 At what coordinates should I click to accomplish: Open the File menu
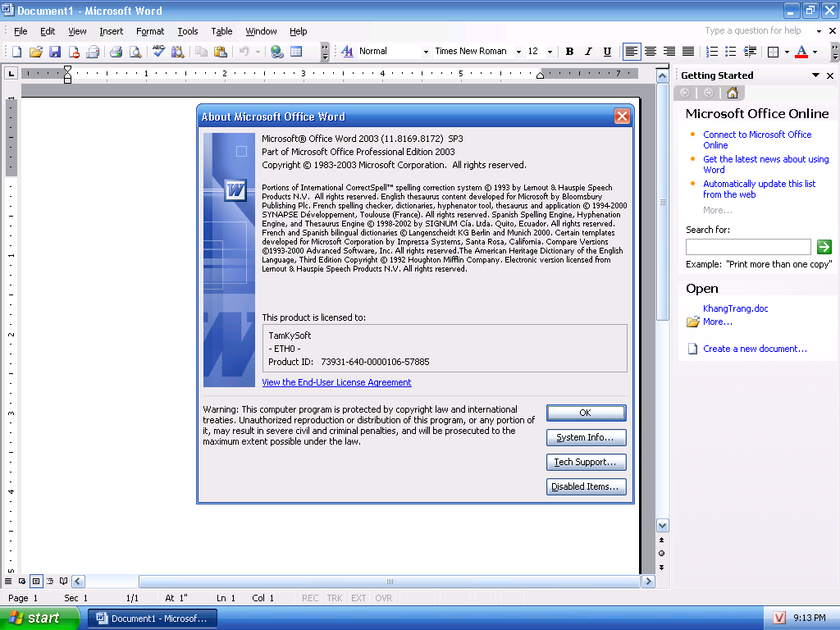(x=21, y=31)
